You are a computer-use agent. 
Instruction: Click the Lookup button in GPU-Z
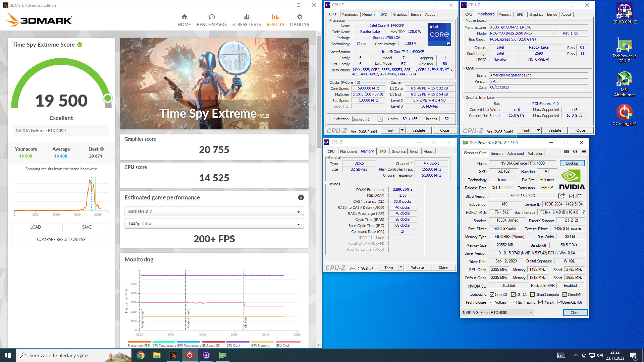pyautogui.click(x=572, y=163)
